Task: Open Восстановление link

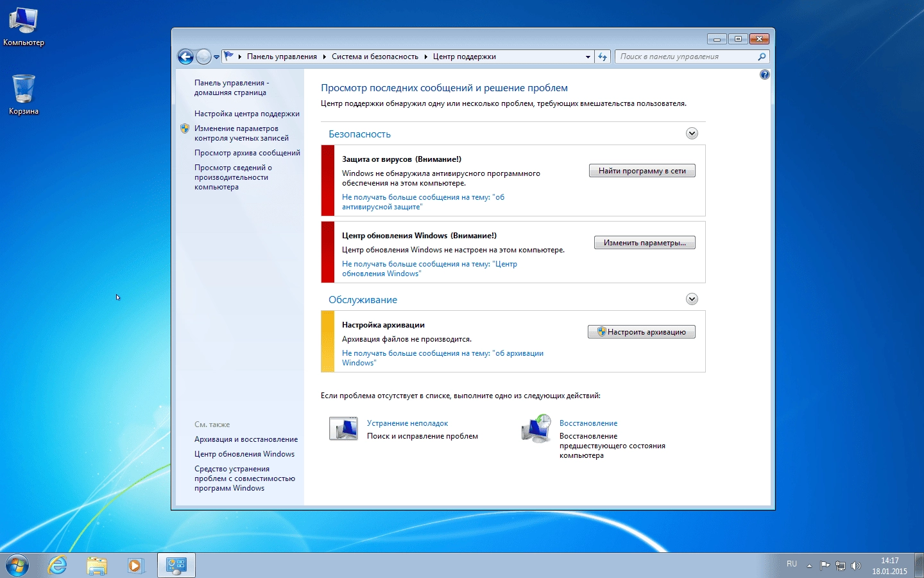Action: (x=588, y=423)
